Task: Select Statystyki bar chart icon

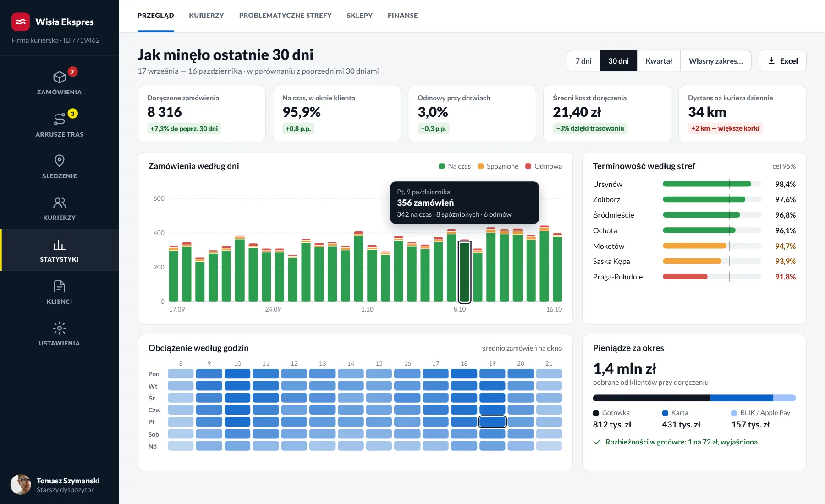Action: (x=60, y=245)
